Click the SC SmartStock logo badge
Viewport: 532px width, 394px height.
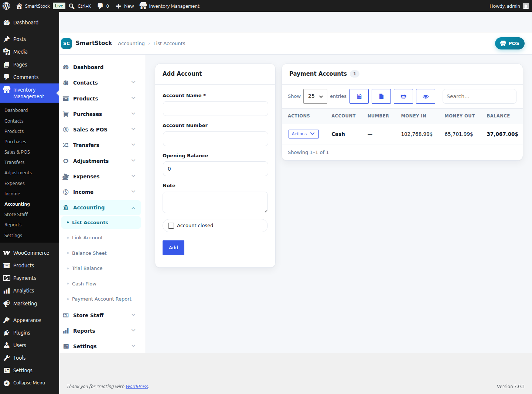point(66,43)
